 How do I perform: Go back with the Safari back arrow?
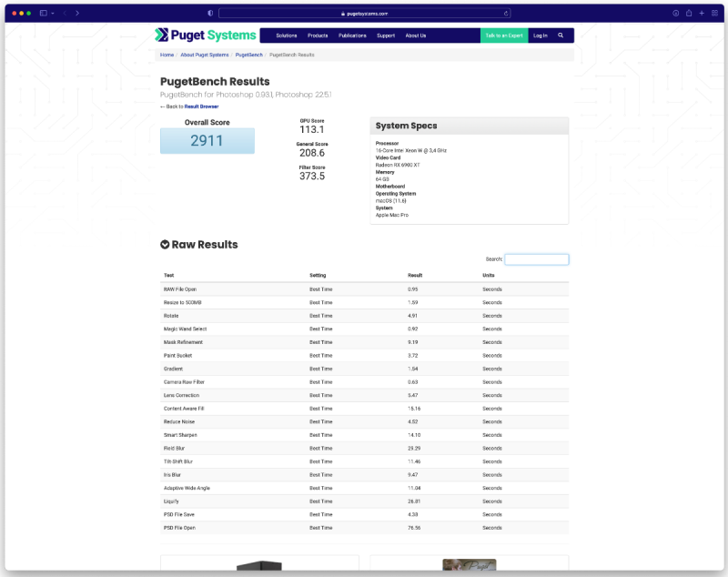pos(65,13)
